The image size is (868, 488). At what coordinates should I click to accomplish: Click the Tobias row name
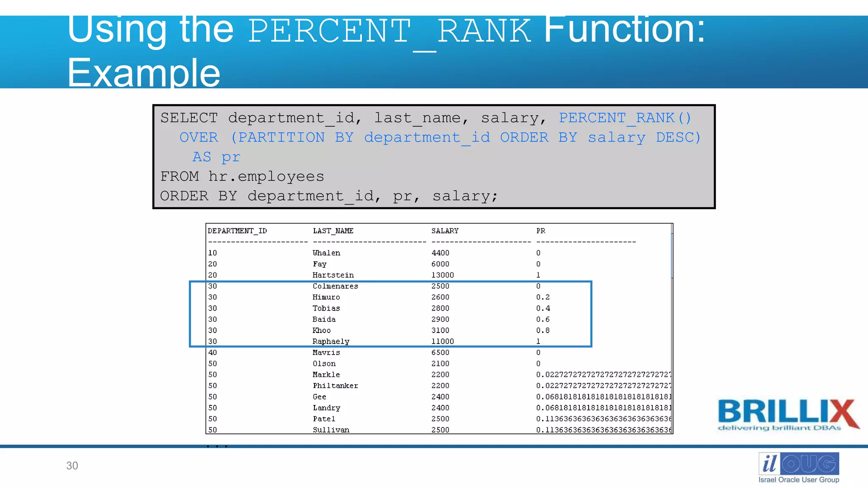pyautogui.click(x=326, y=308)
